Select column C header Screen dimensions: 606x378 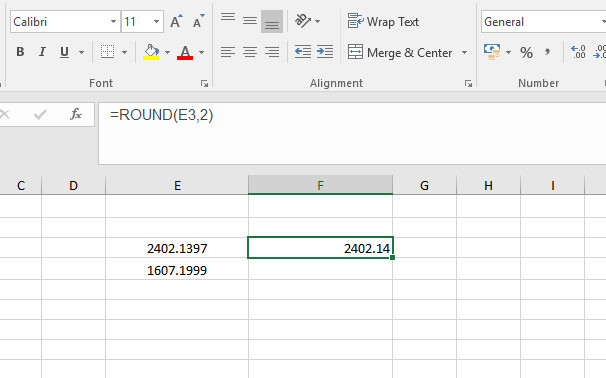coord(21,186)
